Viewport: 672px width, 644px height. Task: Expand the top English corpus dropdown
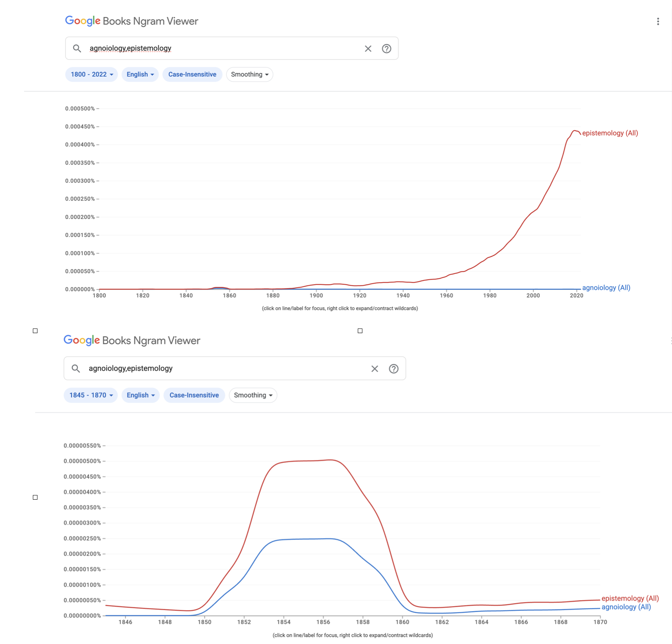[x=140, y=74]
